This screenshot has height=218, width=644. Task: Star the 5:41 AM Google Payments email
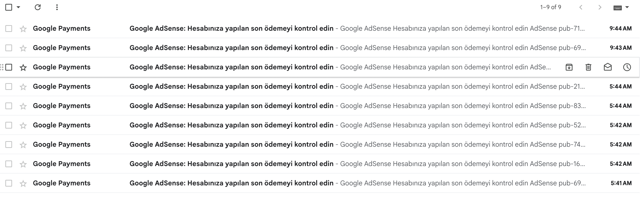[23, 183]
